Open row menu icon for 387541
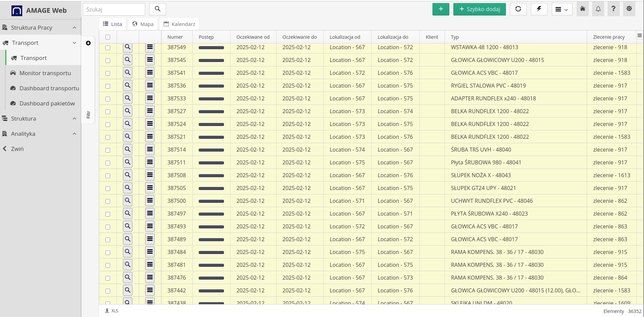This screenshot has height=317, width=644. pyautogui.click(x=150, y=73)
